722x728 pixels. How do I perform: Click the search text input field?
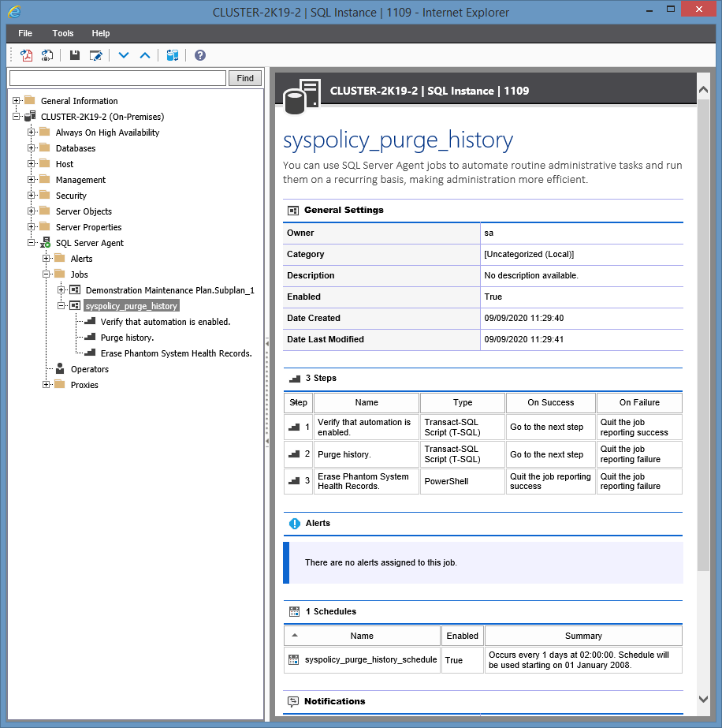click(x=118, y=78)
